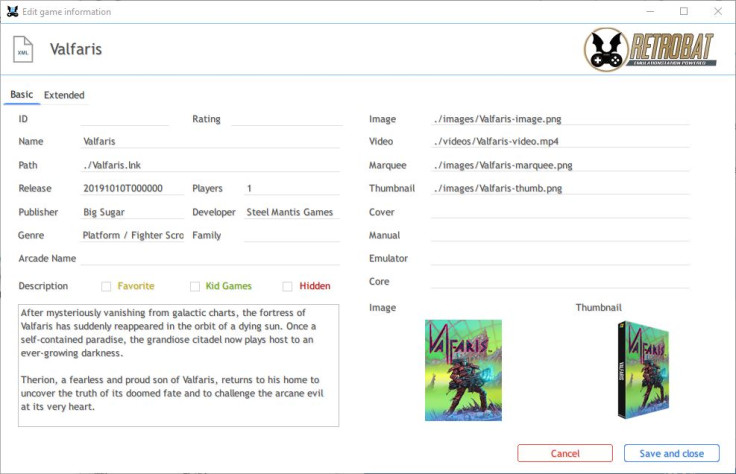Minimize the Edit game information window

pos(650,11)
